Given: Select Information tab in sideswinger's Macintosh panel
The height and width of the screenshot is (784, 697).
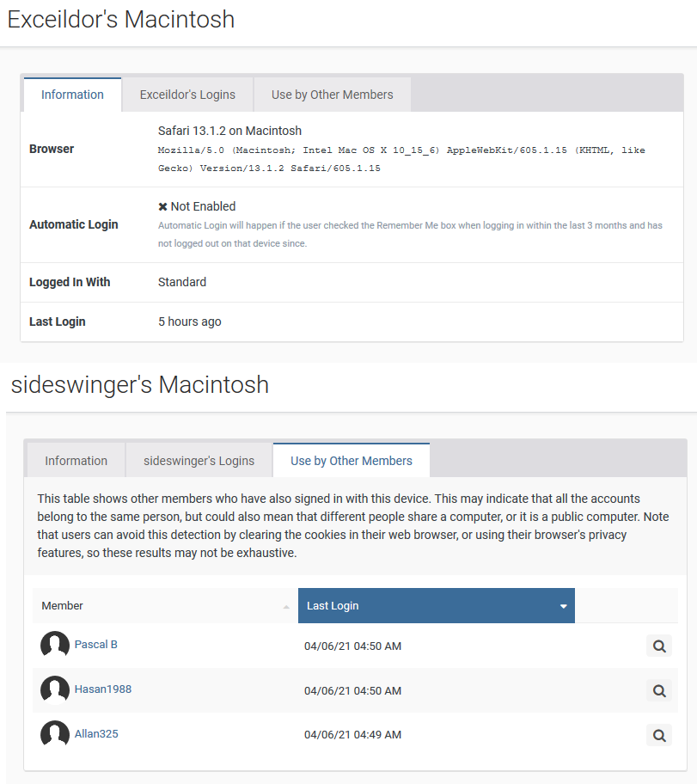Looking at the screenshot, I should click(x=76, y=461).
